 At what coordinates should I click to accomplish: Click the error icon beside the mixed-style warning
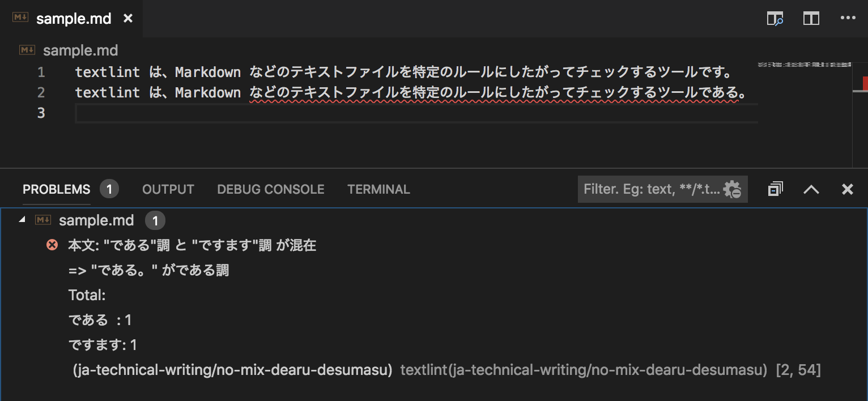(52, 245)
